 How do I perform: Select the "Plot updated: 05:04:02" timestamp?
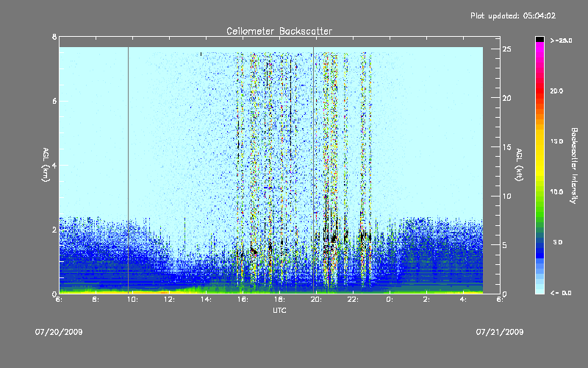point(513,15)
